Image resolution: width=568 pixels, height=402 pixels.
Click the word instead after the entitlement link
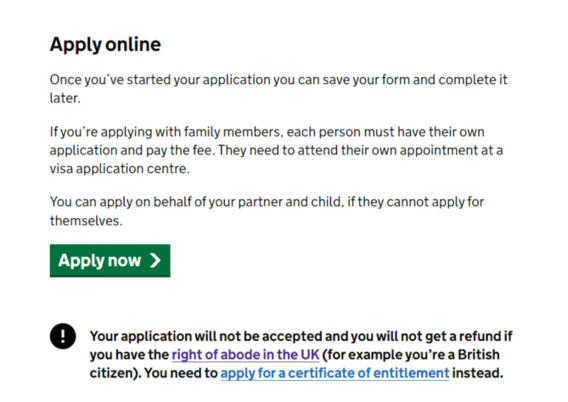(x=478, y=373)
